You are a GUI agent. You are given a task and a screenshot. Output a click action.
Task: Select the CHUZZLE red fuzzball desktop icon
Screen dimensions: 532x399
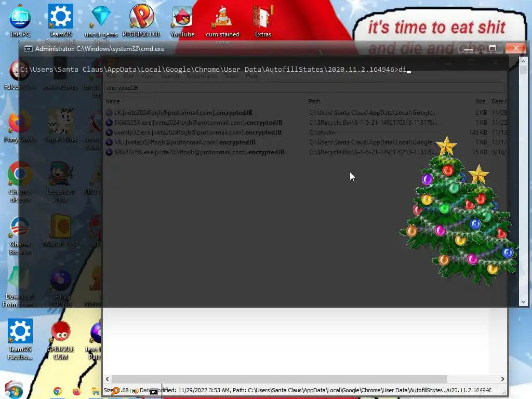point(61,339)
